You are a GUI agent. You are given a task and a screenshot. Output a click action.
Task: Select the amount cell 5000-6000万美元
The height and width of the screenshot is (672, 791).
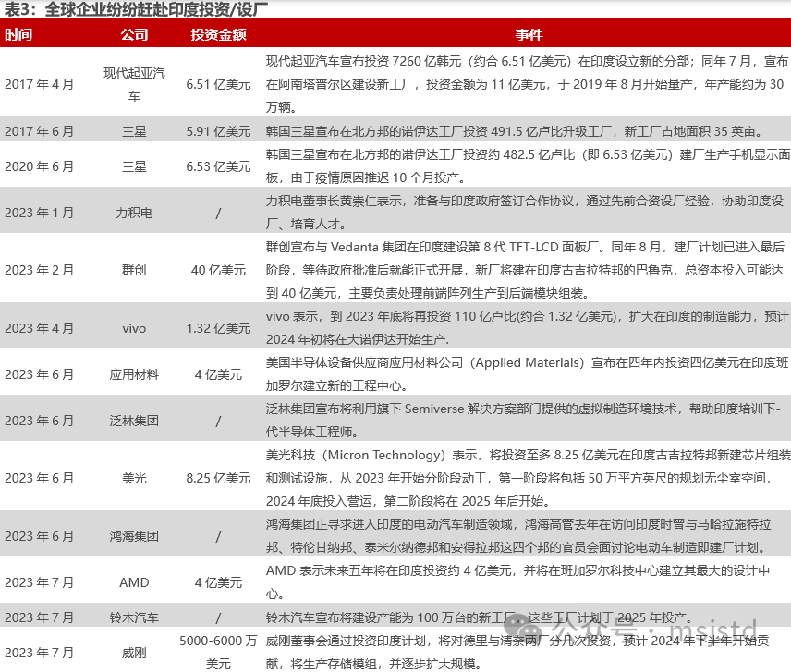[218, 653]
